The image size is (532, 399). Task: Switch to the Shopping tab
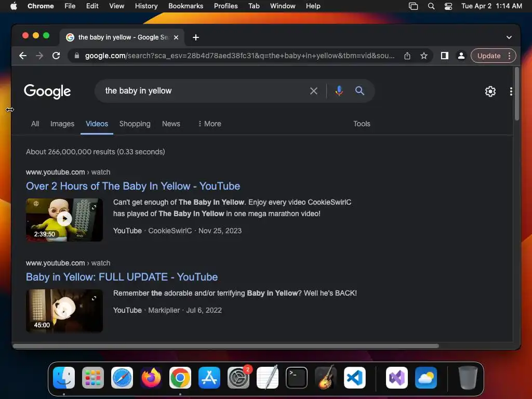(135, 124)
